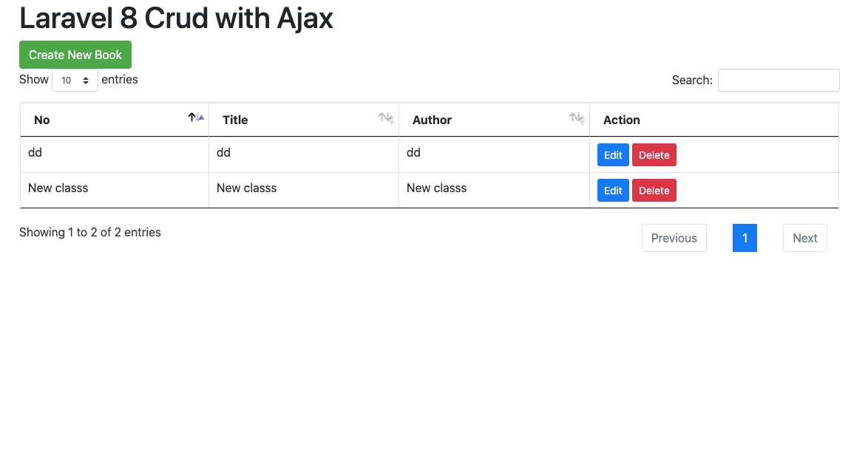This screenshot has height=464, width=868.
Task: Click the sort arrows icon in Author column
Action: 577,118
